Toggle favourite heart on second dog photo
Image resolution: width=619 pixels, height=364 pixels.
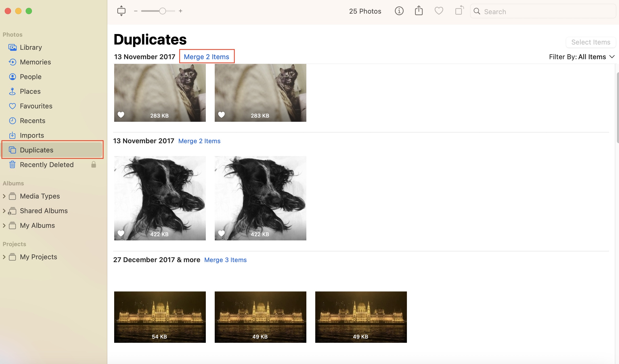pos(222,233)
